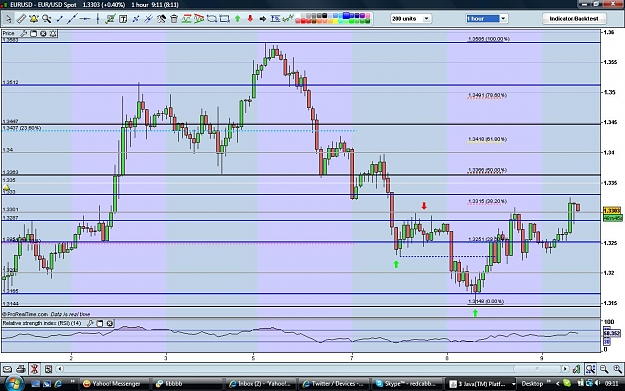Viewport: 625px width, 391px height.
Task: Select the Fibonacci fan tool
Action: tap(199, 19)
